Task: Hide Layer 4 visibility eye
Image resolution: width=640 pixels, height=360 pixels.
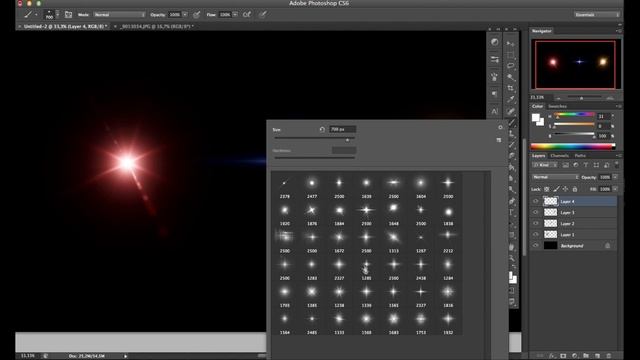Action: click(x=536, y=201)
